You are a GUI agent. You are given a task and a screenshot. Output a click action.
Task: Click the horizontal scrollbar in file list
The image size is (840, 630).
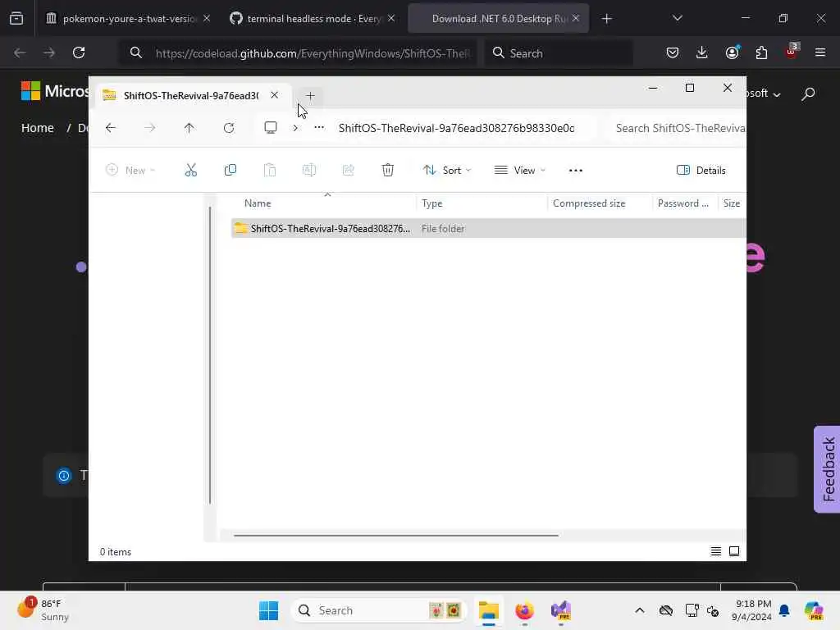click(396, 535)
